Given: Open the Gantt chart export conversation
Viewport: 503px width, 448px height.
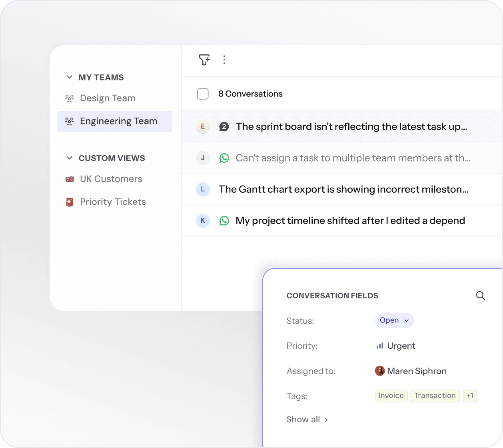Looking at the screenshot, I should pyautogui.click(x=342, y=189).
